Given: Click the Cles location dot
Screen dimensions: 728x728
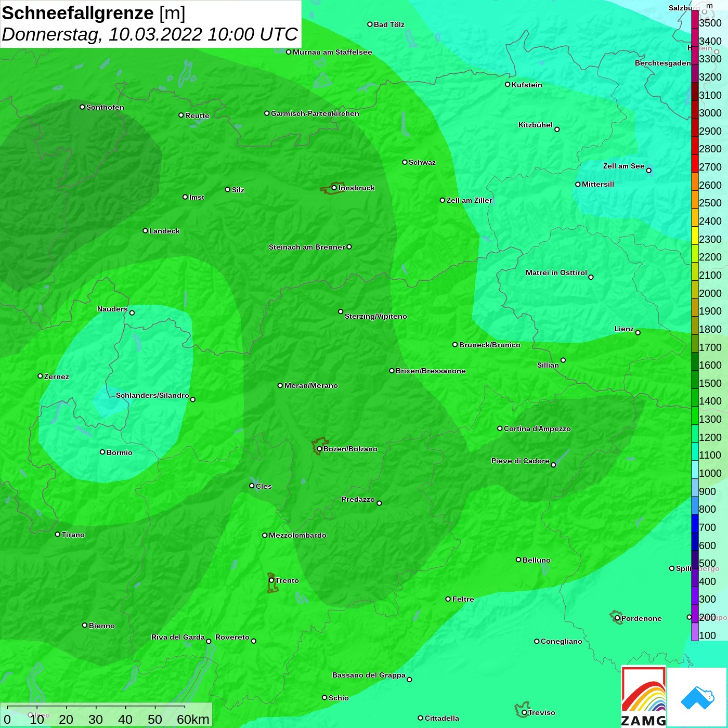Looking at the screenshot, I should pyautogui.click(x=252, y=486).
